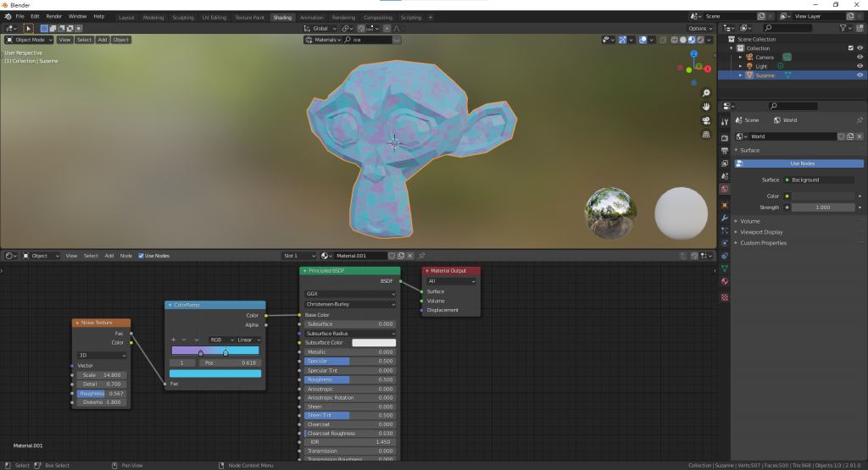
Task: Open the World properties tab
Action: pyautogui.click(x=725, y=189)
